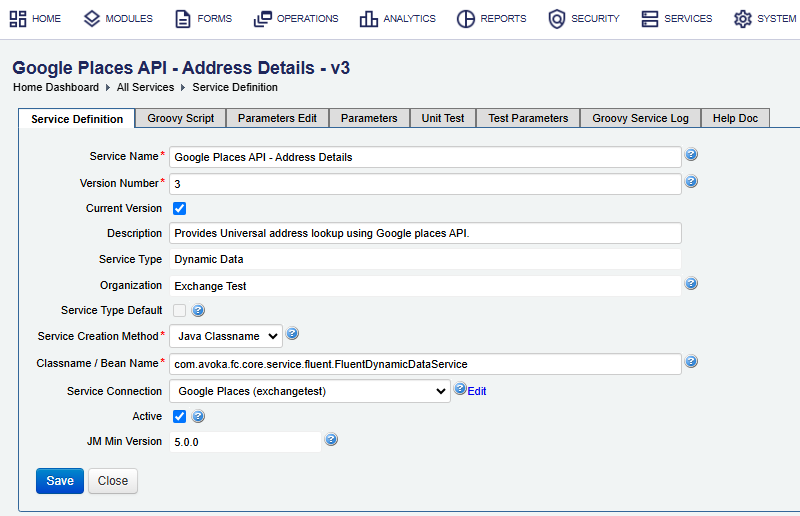This screenshot has width=800, height=516.
Task: Click the System gear icon
Action: 742,19
